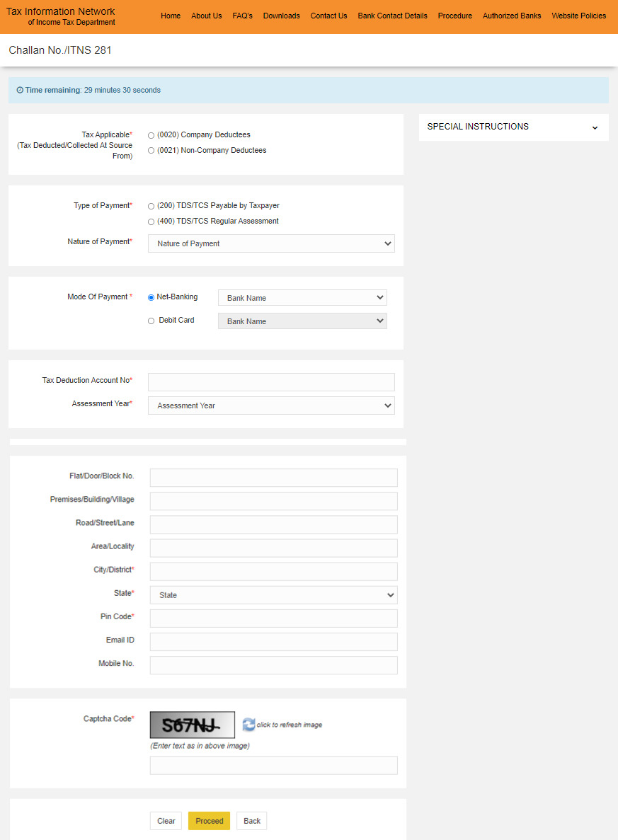Screen dimensions: 618x840
Task: Click the Tax Deduction Account No field
Action: point(271,381)
